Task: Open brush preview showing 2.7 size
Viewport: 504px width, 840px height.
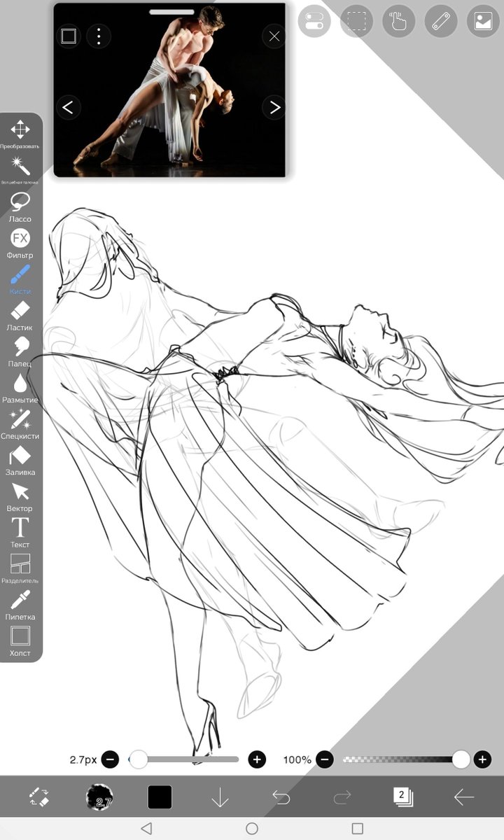Action: tap(99, 797)
